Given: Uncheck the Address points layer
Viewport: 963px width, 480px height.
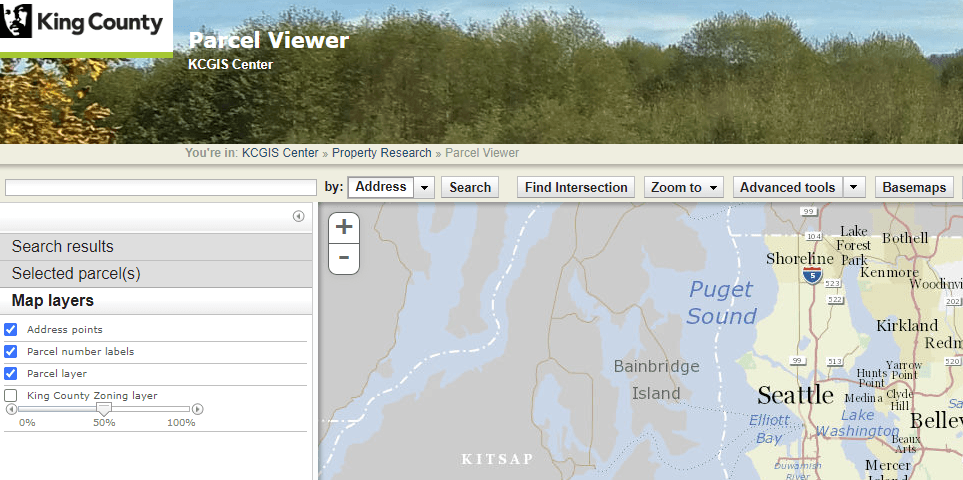Looking at the screenshot, I should coord(11,329).
